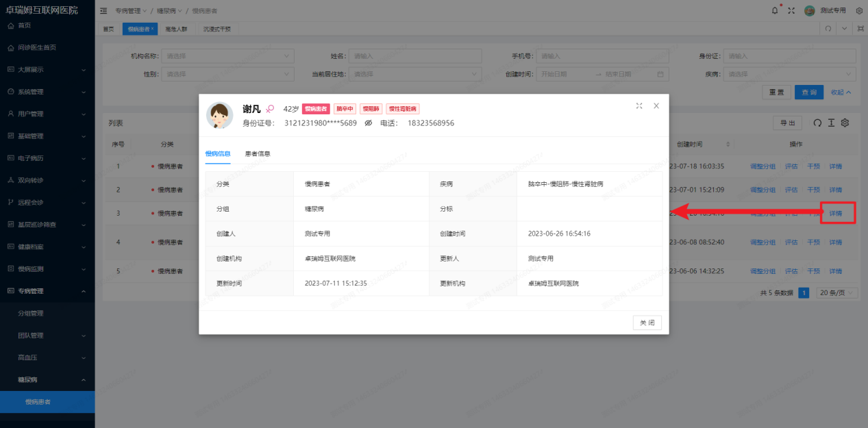The image size is (868, 428).
Task: Click the 首页 home icon in sidebar
Action: (10, 25)
